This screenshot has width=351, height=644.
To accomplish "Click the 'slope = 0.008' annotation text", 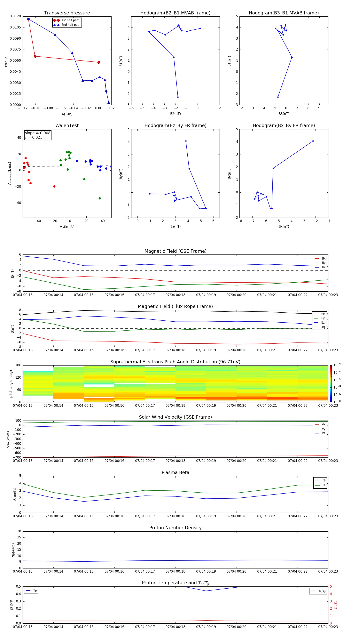I will pyautogui.click(x=37, y=133).
